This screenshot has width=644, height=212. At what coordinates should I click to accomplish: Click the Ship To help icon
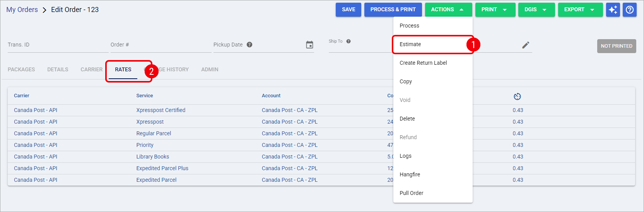click(x=348, y=41)
